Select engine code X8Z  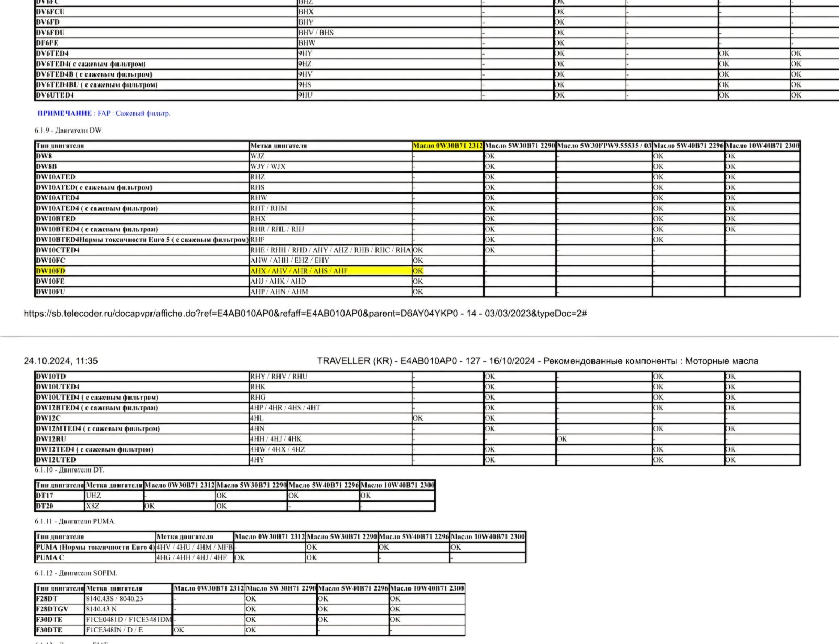coord(93,506)
